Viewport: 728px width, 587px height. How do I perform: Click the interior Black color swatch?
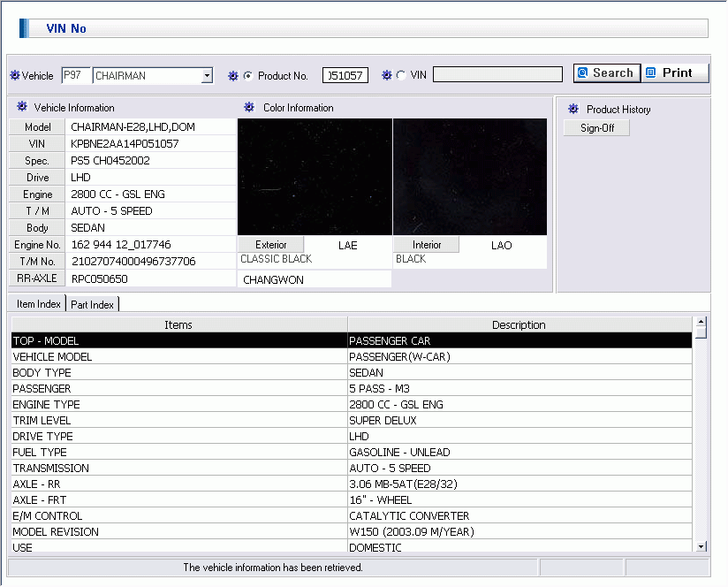pos(470,177)
